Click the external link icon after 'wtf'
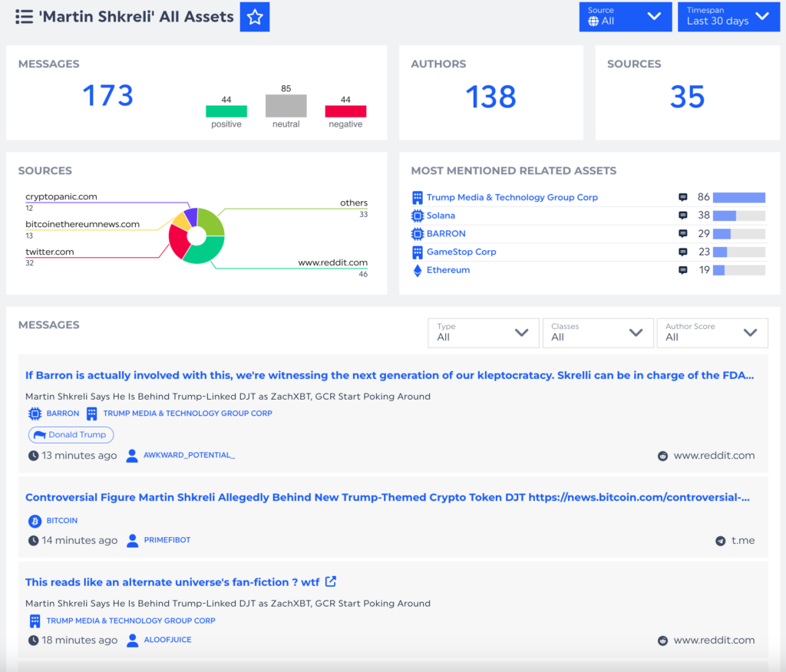786x672 pixels. 330,581
